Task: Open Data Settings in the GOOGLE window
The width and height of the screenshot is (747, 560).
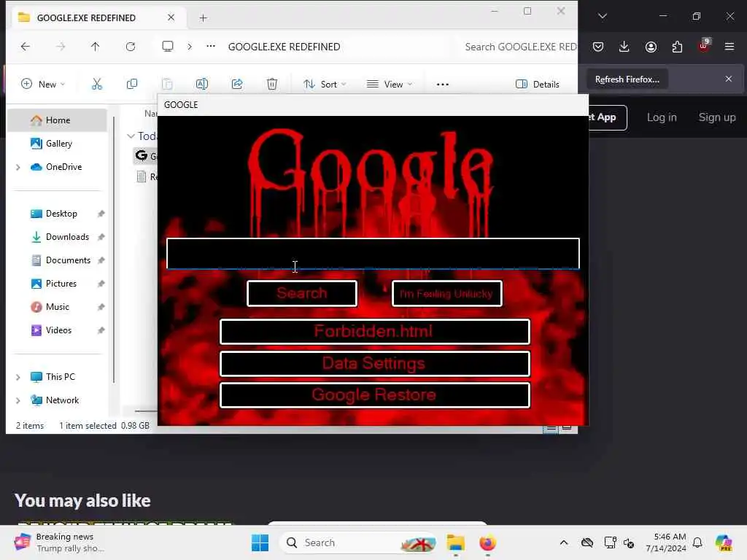Action: click(375, 364)
